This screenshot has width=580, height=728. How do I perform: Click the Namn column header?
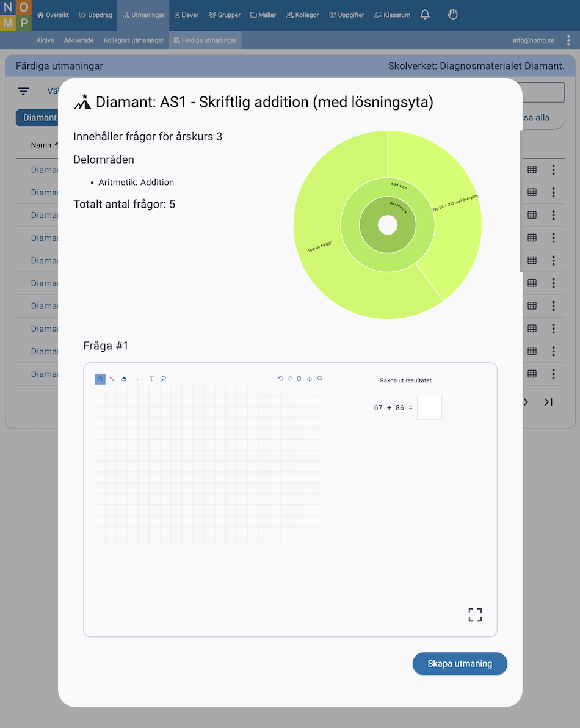(x=42, y=145)
